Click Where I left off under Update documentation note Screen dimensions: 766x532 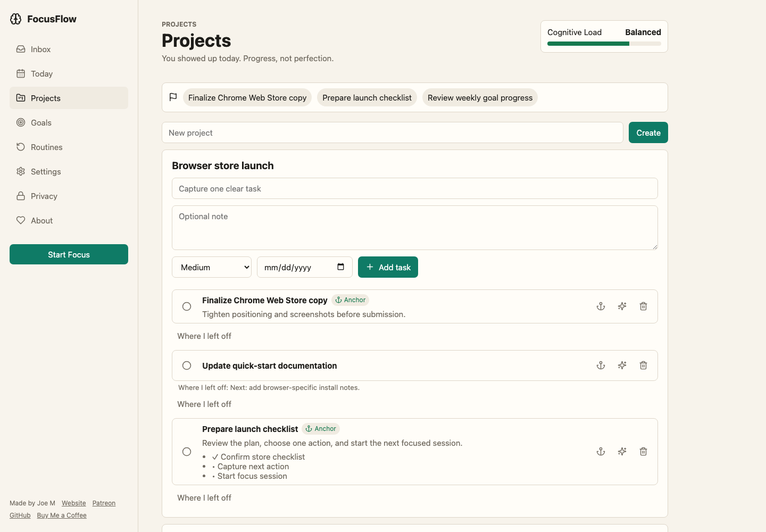click(204, 404)
